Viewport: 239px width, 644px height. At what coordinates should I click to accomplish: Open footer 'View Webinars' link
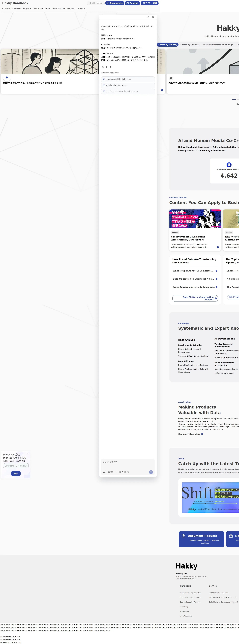186,616
